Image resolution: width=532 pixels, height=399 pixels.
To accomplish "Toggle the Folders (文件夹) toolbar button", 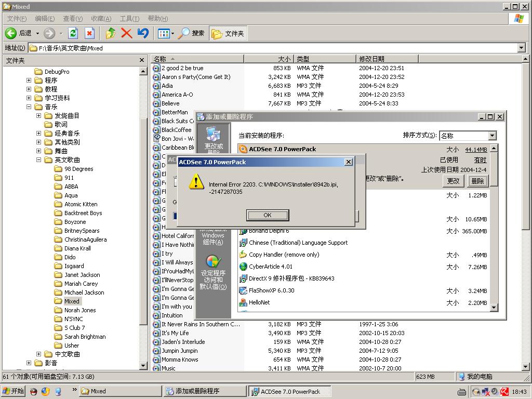I will point(228,33).
